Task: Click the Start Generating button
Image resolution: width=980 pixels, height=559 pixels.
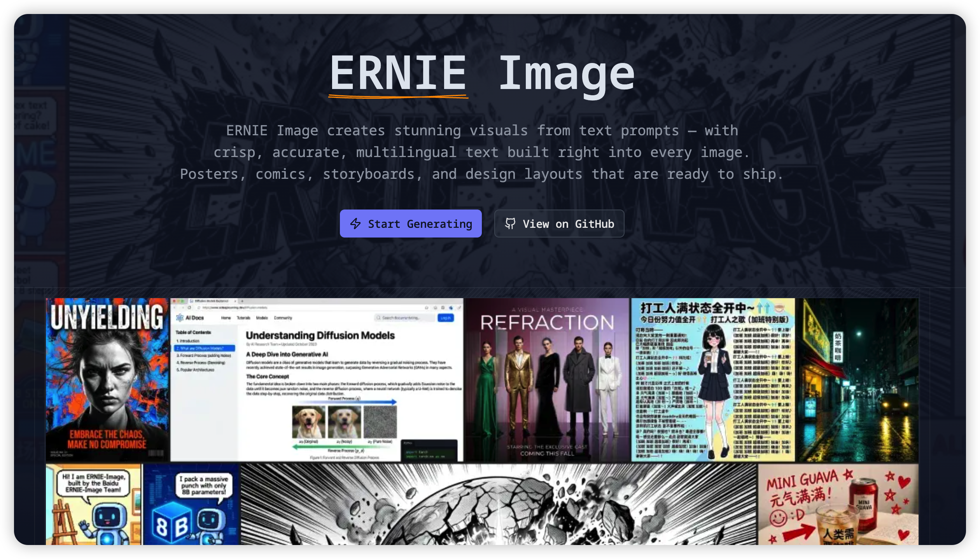Action: (410, 224)
